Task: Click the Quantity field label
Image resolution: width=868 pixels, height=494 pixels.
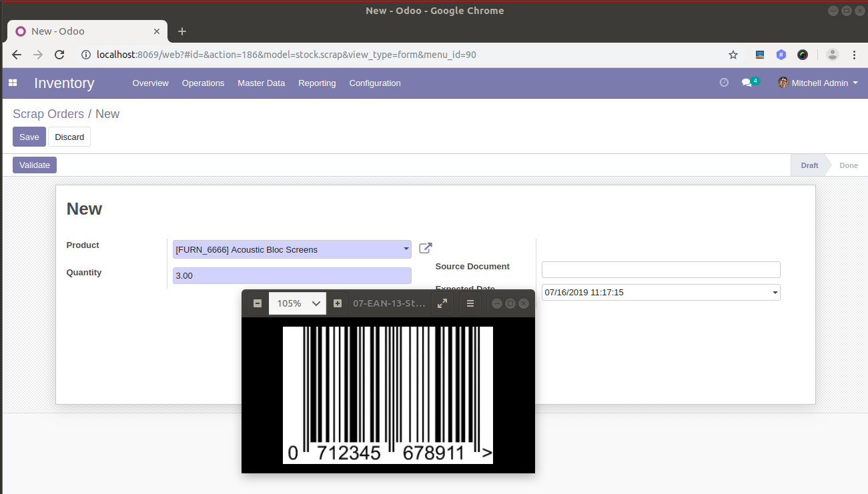Action: coord(84,273)
